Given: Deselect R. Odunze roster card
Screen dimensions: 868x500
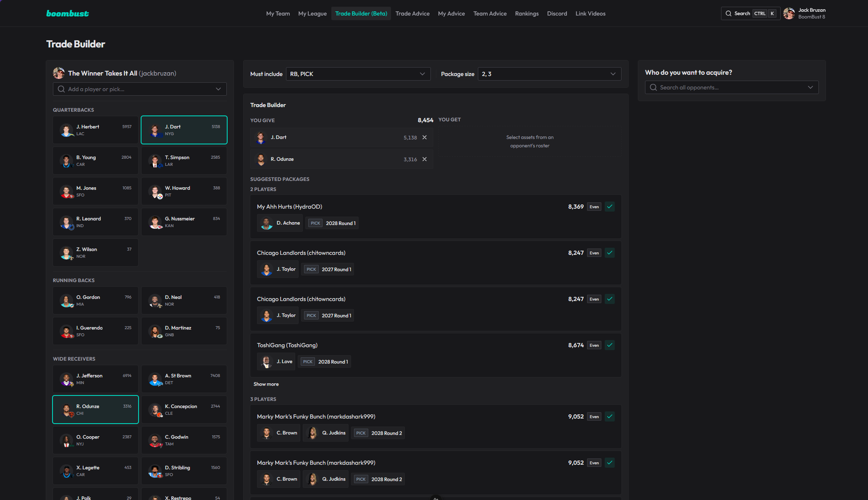Looking at the screenshot, I should (95, 409).
